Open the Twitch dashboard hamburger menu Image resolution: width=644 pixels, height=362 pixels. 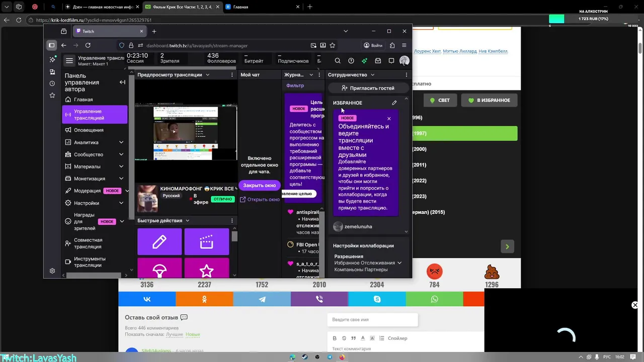(69, 61)
